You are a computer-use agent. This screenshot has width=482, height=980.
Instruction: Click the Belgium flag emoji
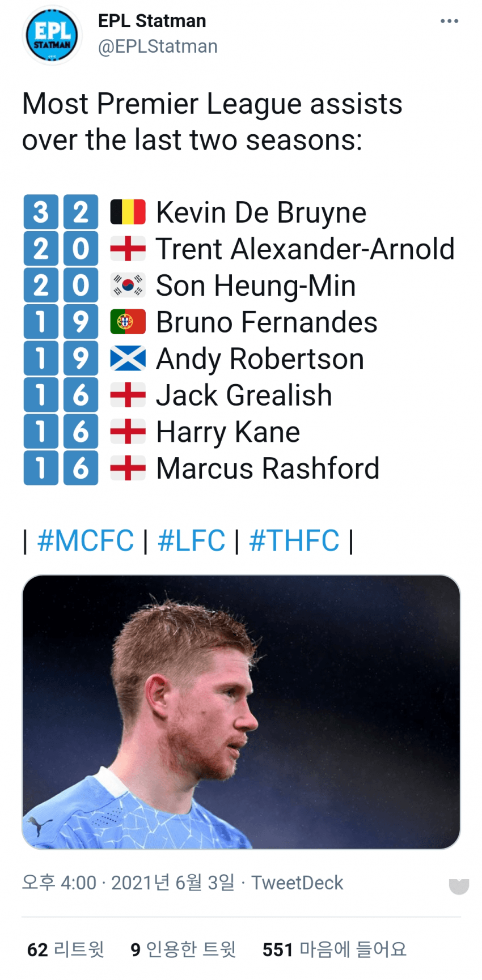(128, 212)
